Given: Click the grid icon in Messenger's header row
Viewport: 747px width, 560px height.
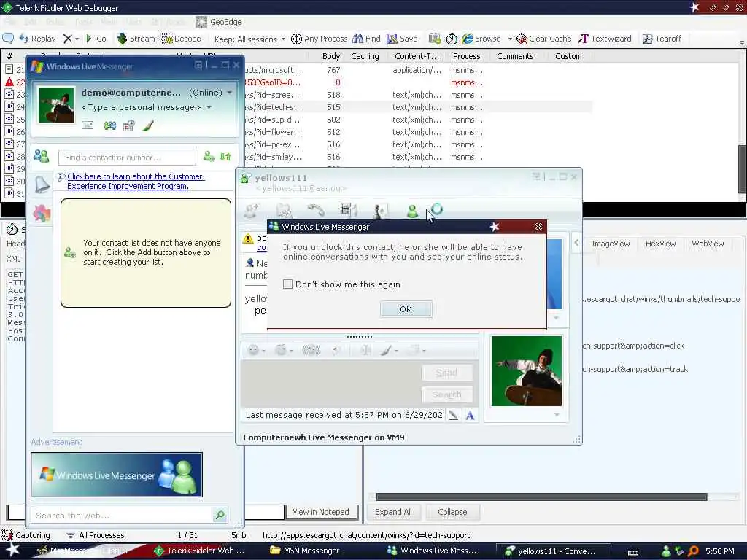Looking at the screenshot, I should [x=128, y=125].
